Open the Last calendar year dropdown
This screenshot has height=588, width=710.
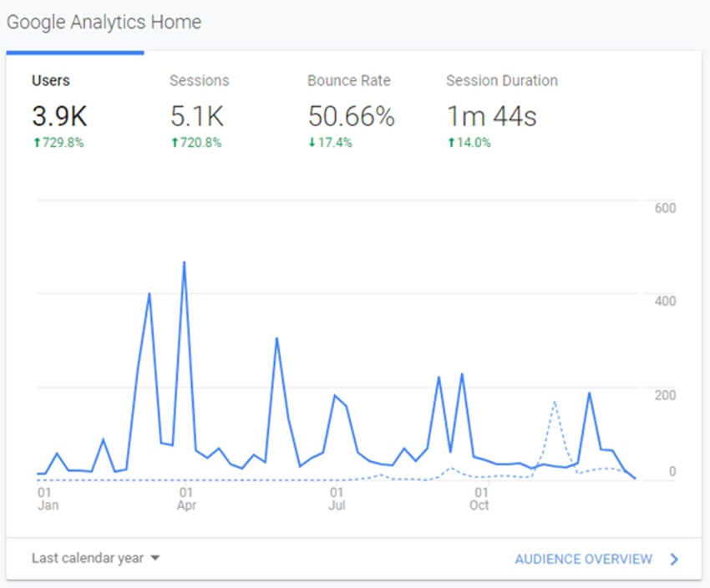click(95, 558)
